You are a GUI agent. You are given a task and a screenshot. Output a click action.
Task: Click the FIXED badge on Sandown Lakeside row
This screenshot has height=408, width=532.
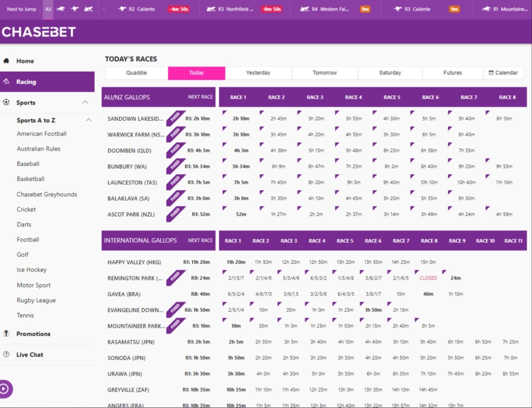point(176,118)
